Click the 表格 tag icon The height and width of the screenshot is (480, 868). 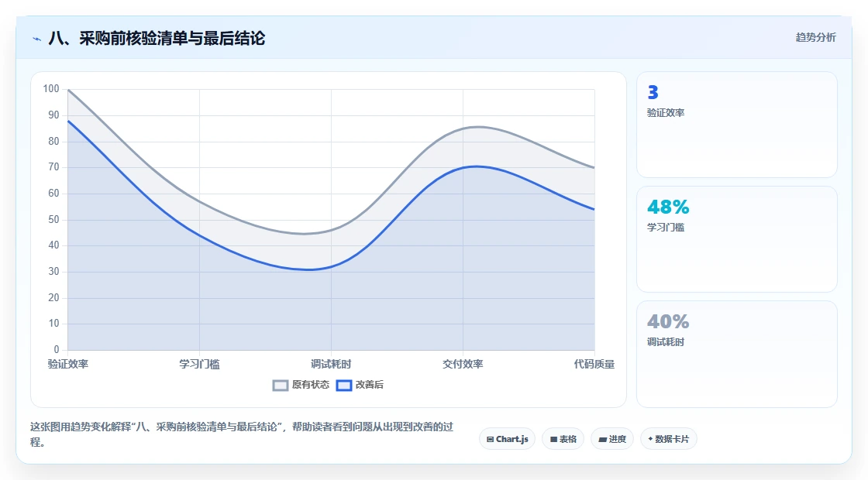[553, 440]
